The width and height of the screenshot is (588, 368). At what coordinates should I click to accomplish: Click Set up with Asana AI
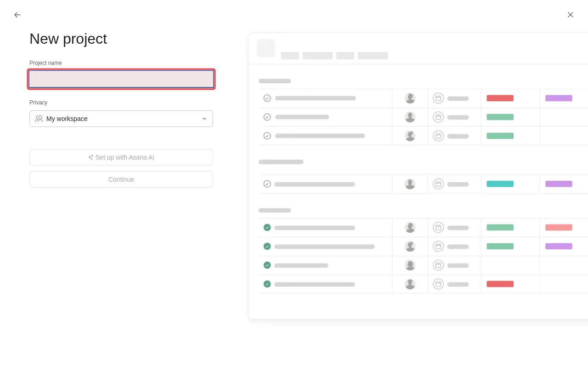[x=121, y=157]
